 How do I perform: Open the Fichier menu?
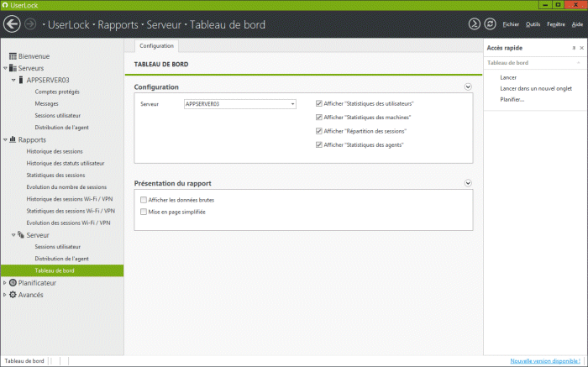tap(511, 24)
